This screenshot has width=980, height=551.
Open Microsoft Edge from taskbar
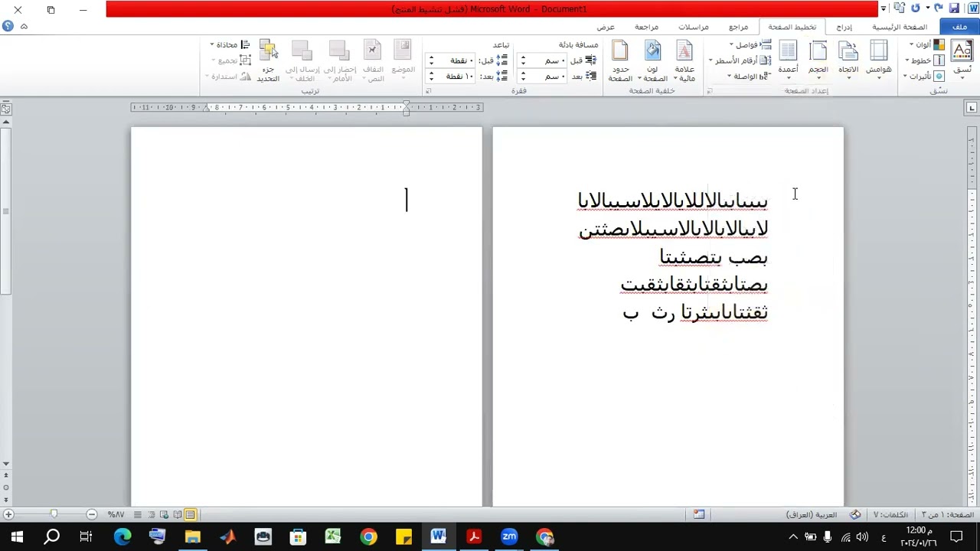click(122, 536)
